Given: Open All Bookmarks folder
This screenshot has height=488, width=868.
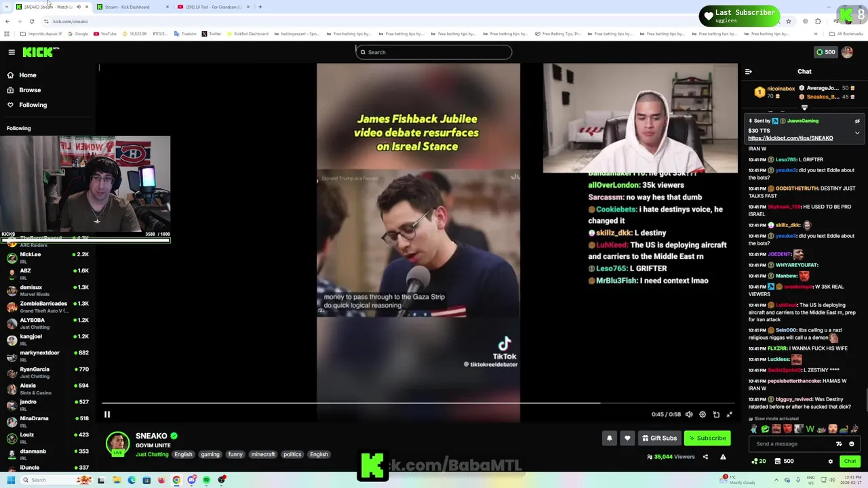Looking at the screenshot, I should 846,34.
